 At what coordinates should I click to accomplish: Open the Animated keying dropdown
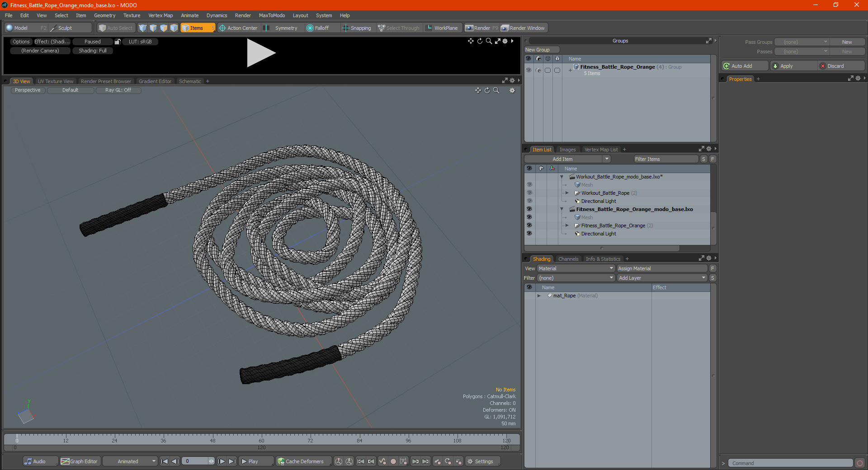coord(130,461)
